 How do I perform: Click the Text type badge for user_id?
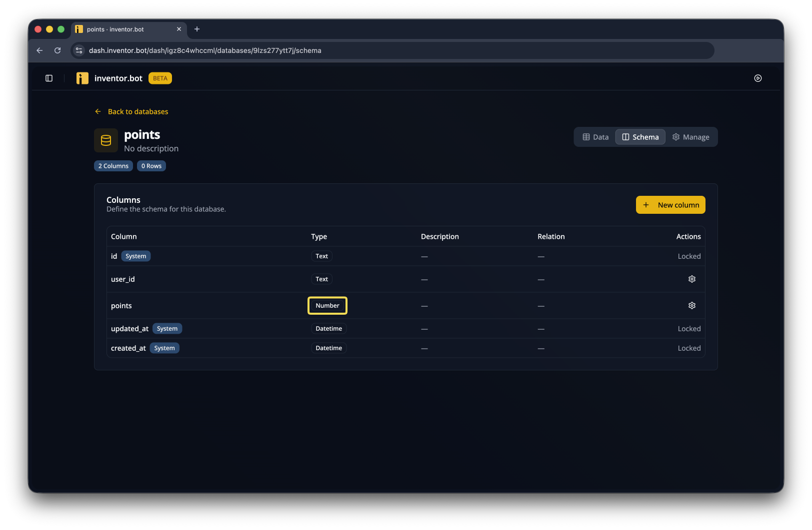click(321, 279)
